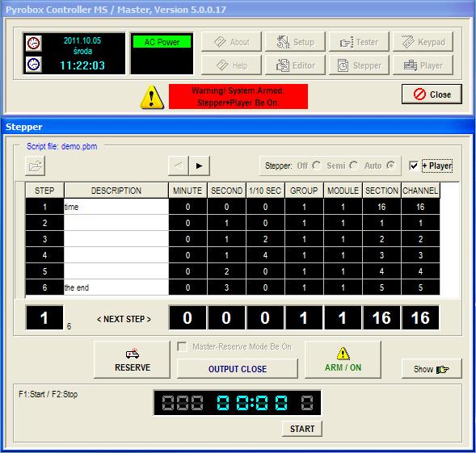Select step row 5 number cell

click(44, 271)
